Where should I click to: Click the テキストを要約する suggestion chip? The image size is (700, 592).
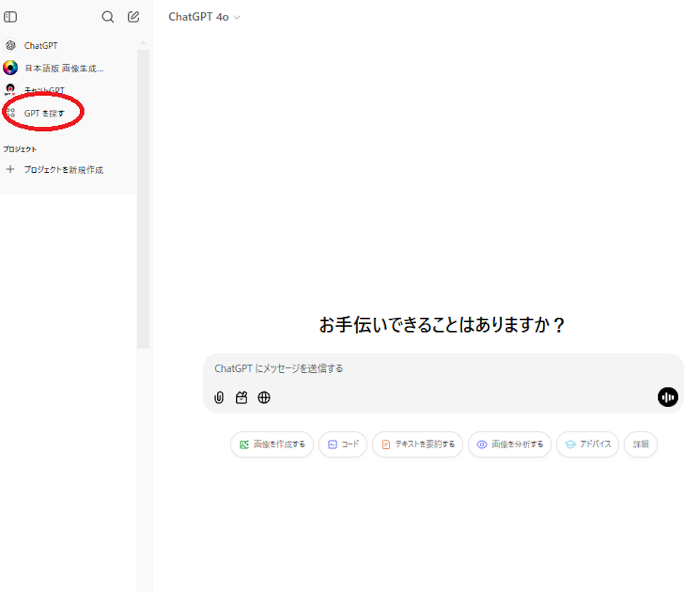[417, 444]
